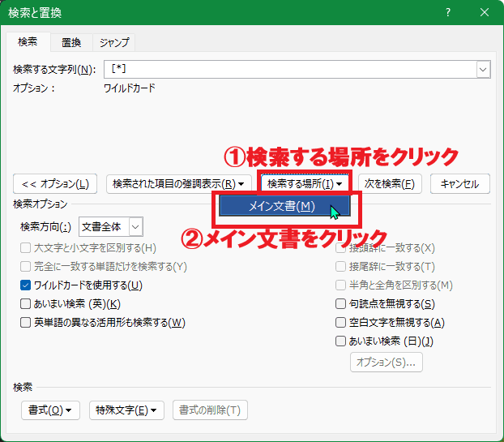Click the ワイルドカード option text
Image resolution: width=504 pixels, height=442 pixels.
[129, 88]
